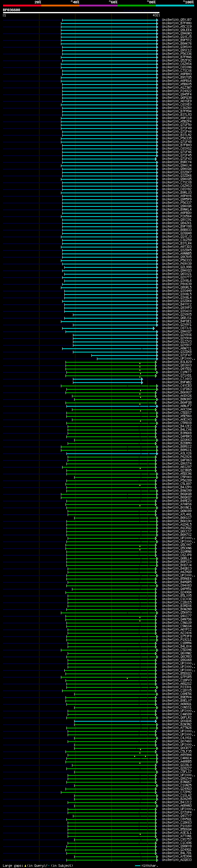Select the UniRef100_B9FWB2 label
This screenshot has width=197, height=868.
click(177, 382)
